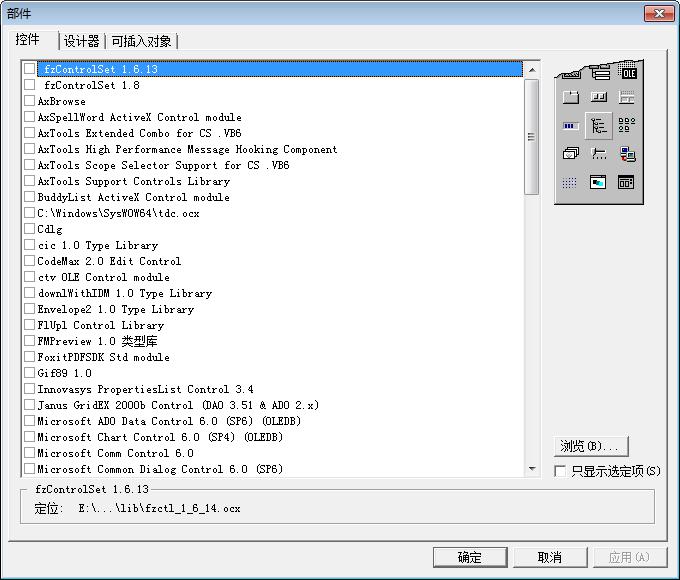Click the TreeView icon in the toolbox picture
The image size is (680, 580).
598,126
